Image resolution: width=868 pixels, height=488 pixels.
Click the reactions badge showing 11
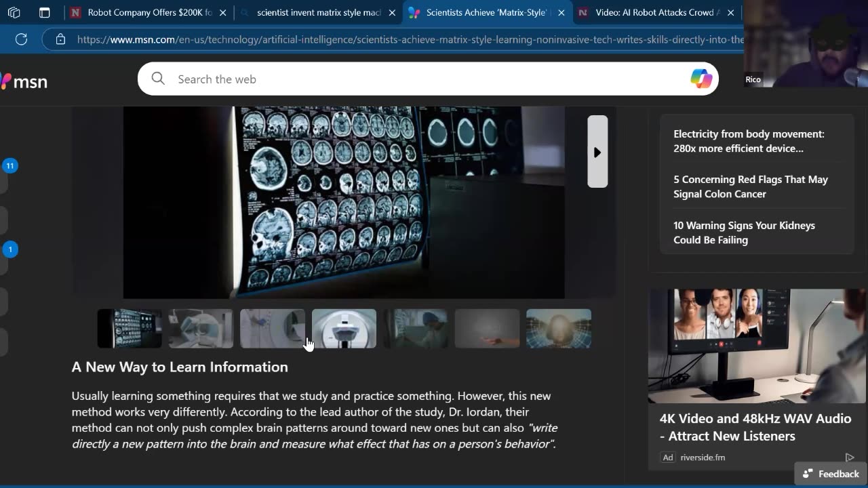(9, 165)
